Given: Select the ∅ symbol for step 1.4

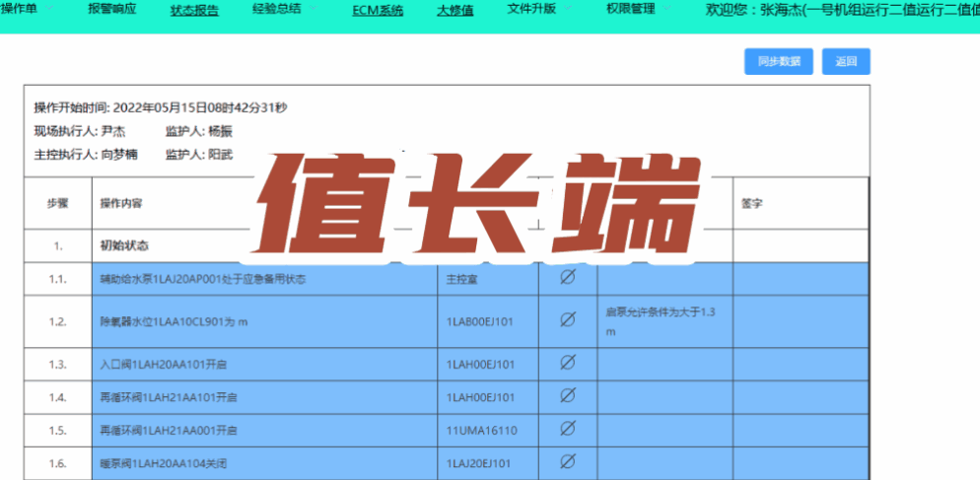Looking at the screenshot, I should pos(567,396).
